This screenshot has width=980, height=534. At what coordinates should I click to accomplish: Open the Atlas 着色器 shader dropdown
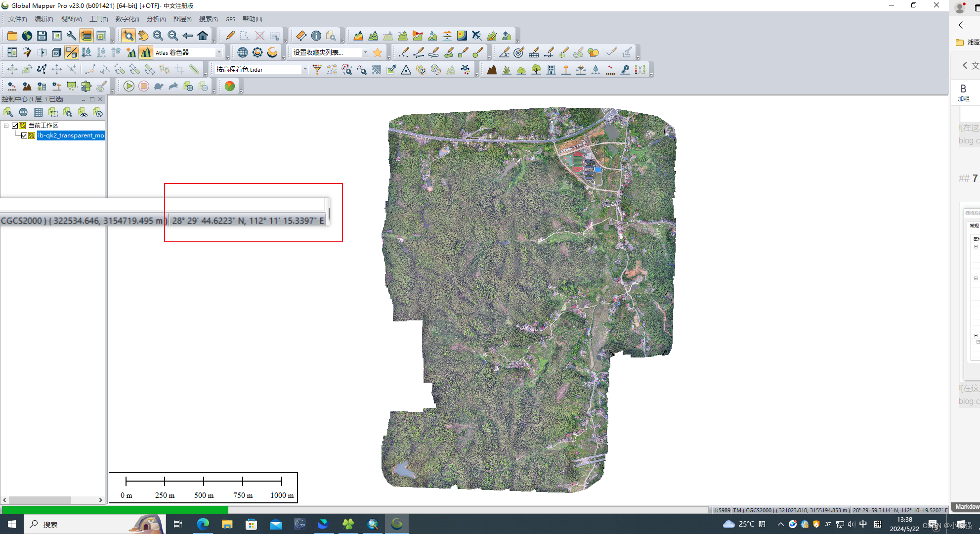coord(219,52)
